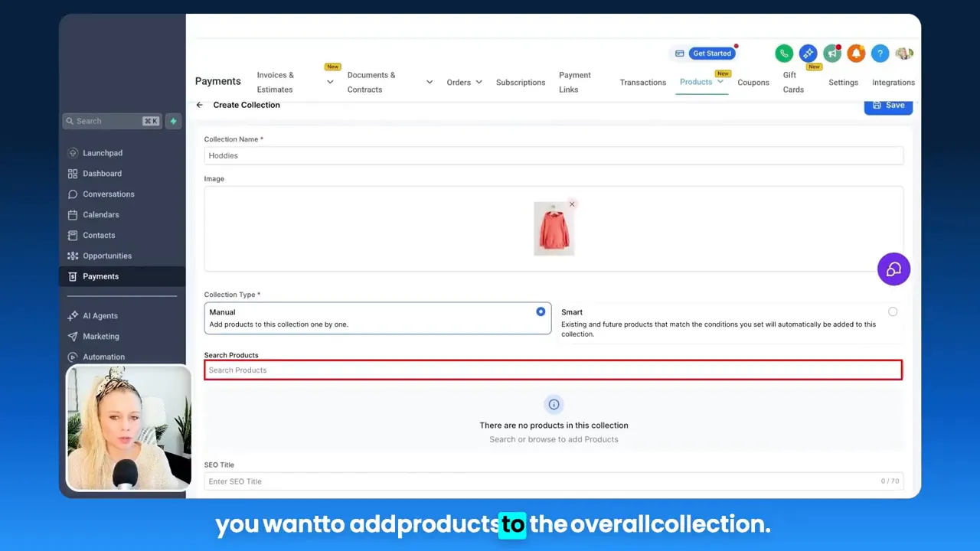Image resolution: width=980 pixels, height=551 pixels.
Task: Click the card icon beside Get Started
Action: point(679,54)
